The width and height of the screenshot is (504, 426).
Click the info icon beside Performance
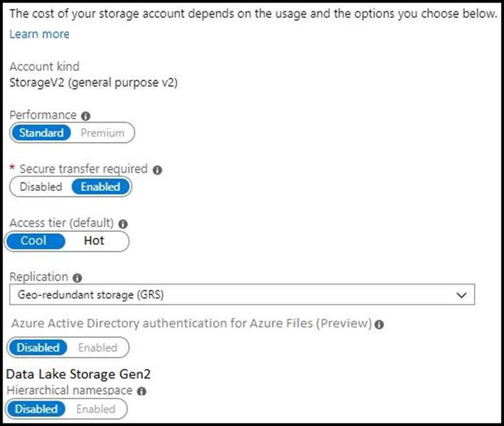click(x=86, y=116)
